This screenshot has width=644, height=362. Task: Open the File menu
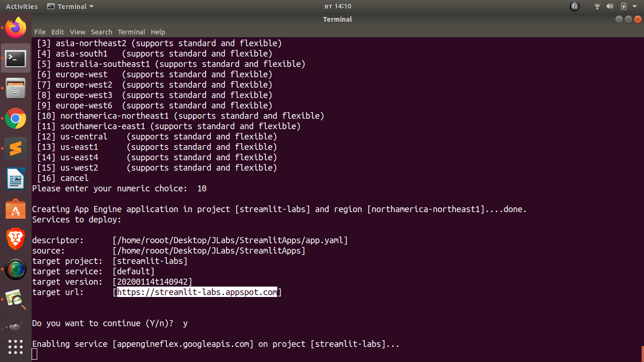[40, 32]
